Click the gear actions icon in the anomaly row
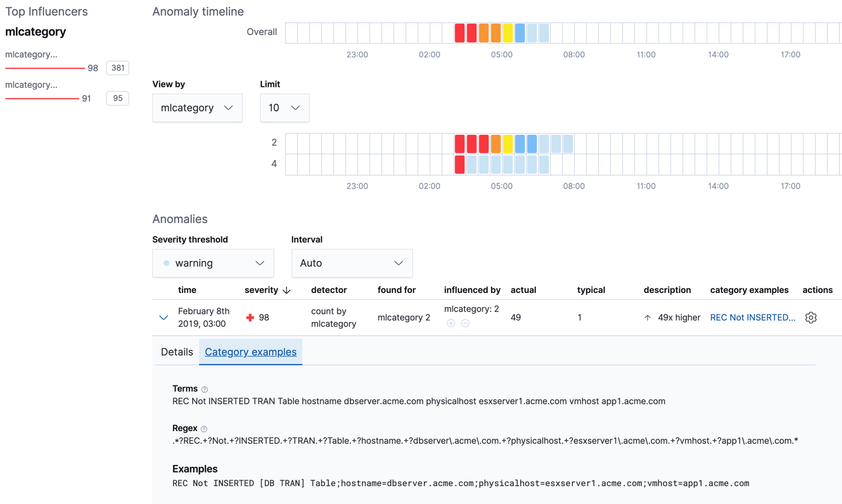Viewport: 842px width, 504px height. (810, 317)
